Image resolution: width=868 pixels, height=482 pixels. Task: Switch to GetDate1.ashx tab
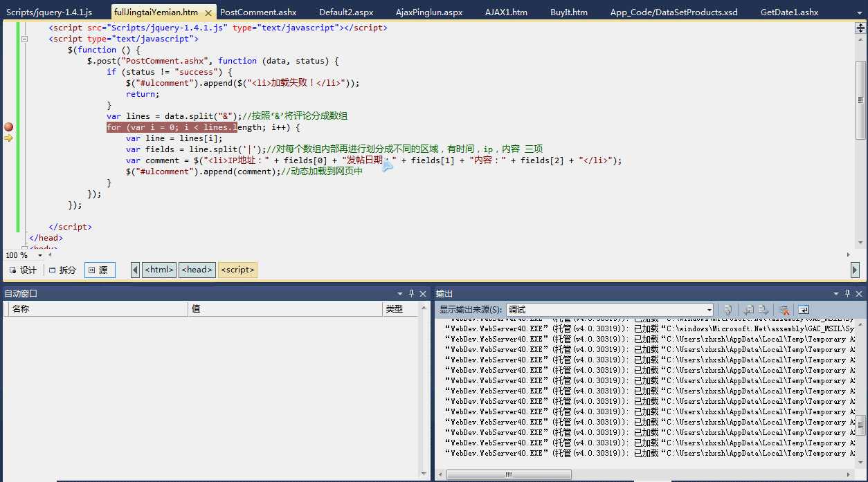[789, 12]
